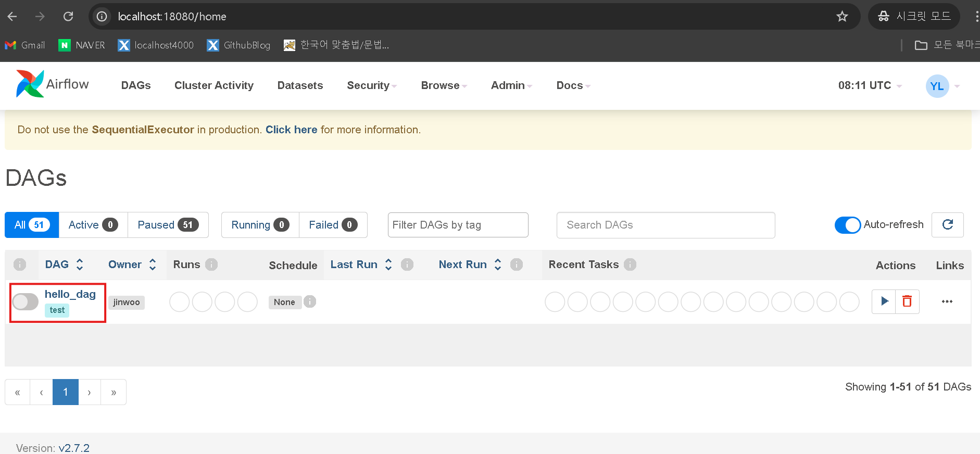Unpause hello_dag with its toggle switch
Screen dimensions: 980x454
pos(26,301)
